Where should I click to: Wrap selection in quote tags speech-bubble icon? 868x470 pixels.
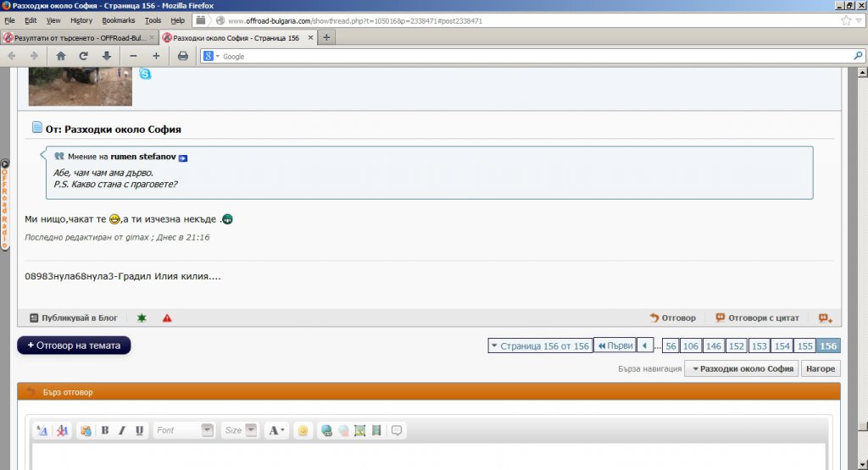(397, 430)
